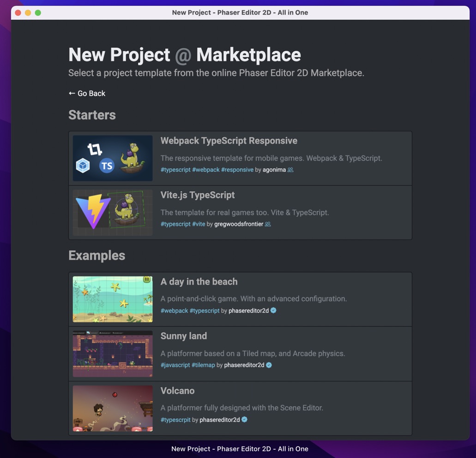Screen dimensions: 476x458
Task: Click the community icon next to agonima
Action: (x=290, y=170)
